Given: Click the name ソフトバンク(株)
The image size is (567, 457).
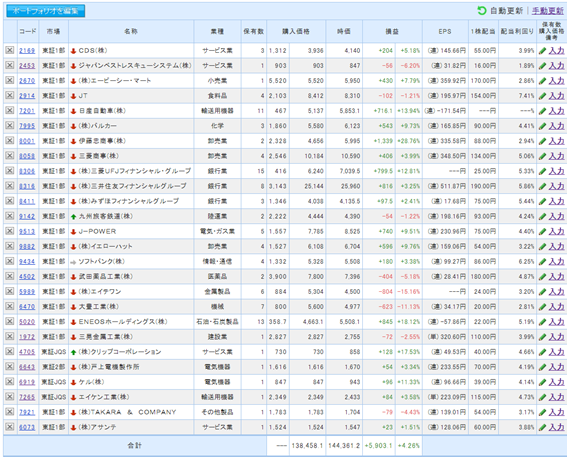Looking at the screenshot, I should click(x=102, y=261).
